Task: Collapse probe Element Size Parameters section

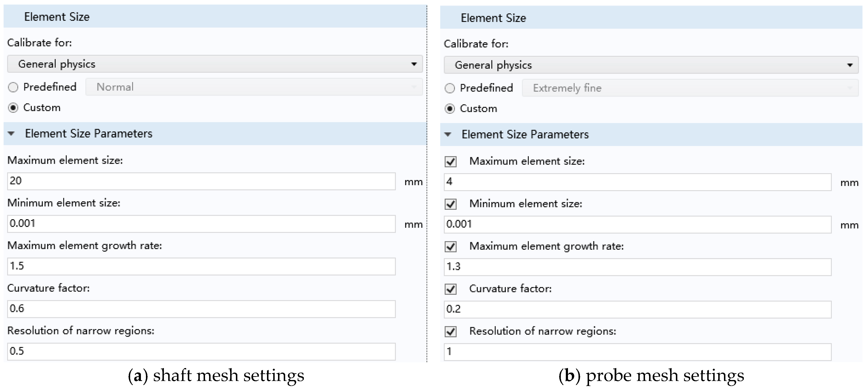Action: point(448,135)
